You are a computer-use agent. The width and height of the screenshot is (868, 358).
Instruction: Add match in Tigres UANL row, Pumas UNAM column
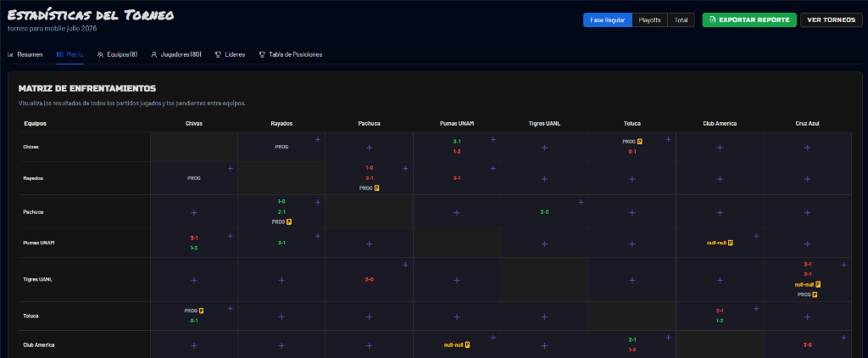457,281
